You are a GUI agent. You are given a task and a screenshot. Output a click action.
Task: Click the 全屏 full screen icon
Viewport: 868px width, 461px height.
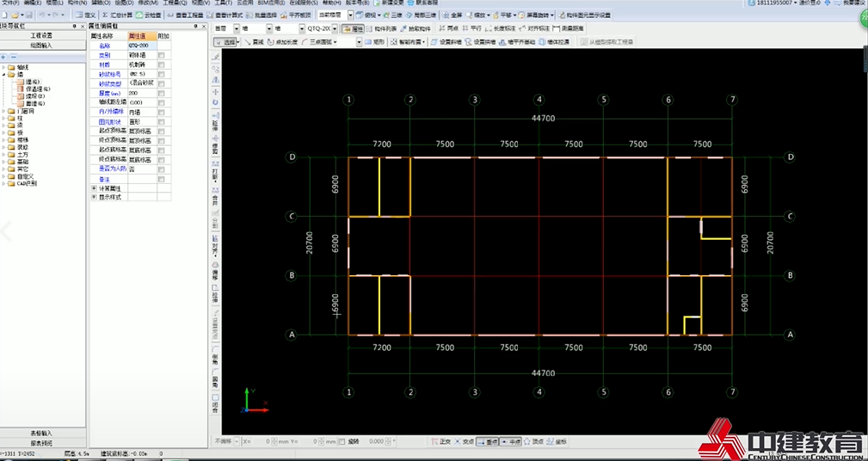pyautogui.click(x=452, y=15)
